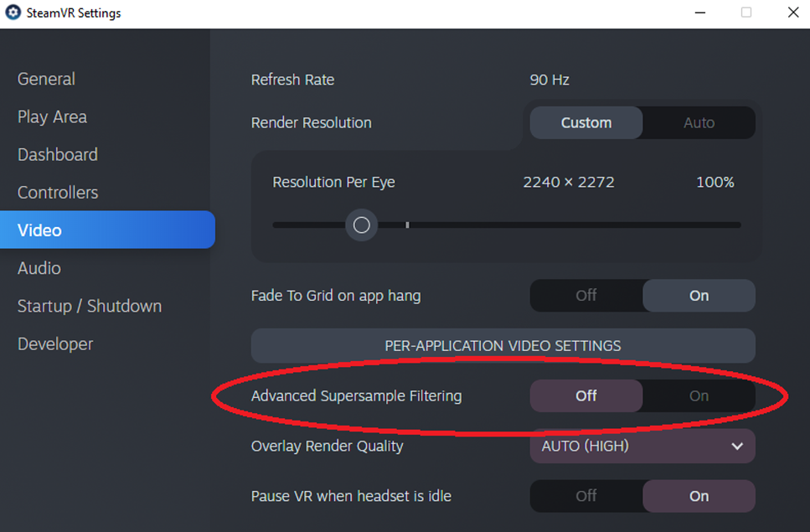Navigate to the Developer section
This screenshot has width=810, height=532.
coord(55,343)
